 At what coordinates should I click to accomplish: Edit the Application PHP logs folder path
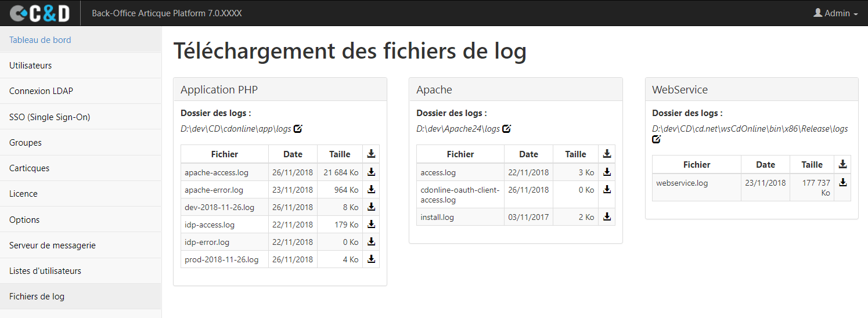coord(298,129)
